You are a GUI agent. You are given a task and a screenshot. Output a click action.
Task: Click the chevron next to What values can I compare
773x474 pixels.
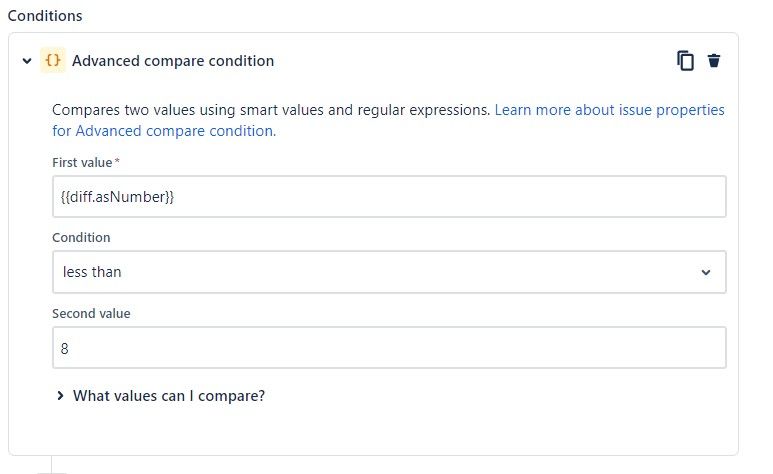click(60, 396)
